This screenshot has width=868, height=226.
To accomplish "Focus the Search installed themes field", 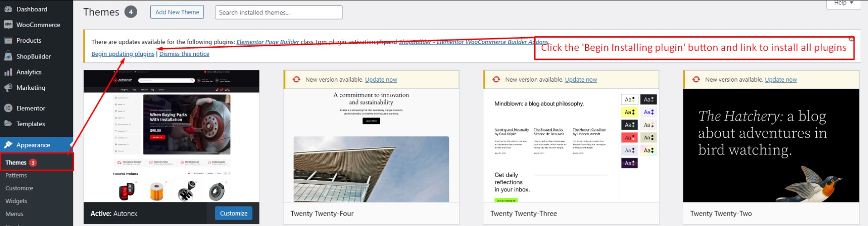I will click(279, 12).
